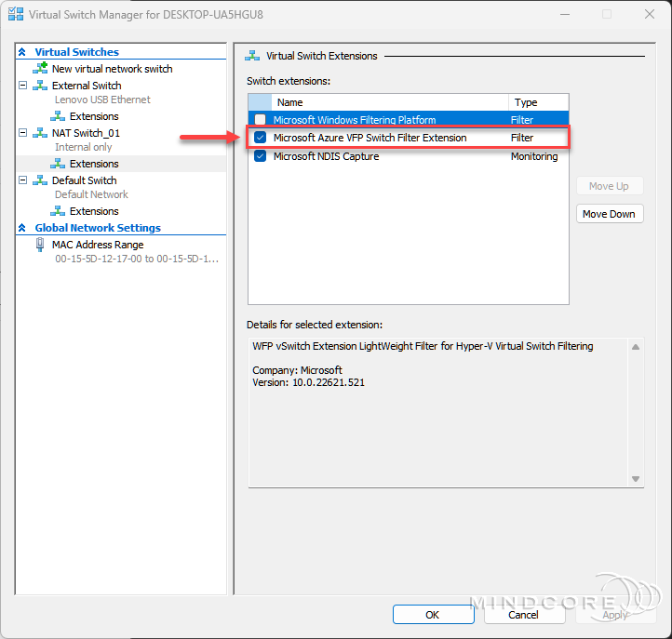Click the Virtual Switch Manager title bar icon
Image resolution: width=672 pixels, height=639 pixels.
(x=16, y=14)
